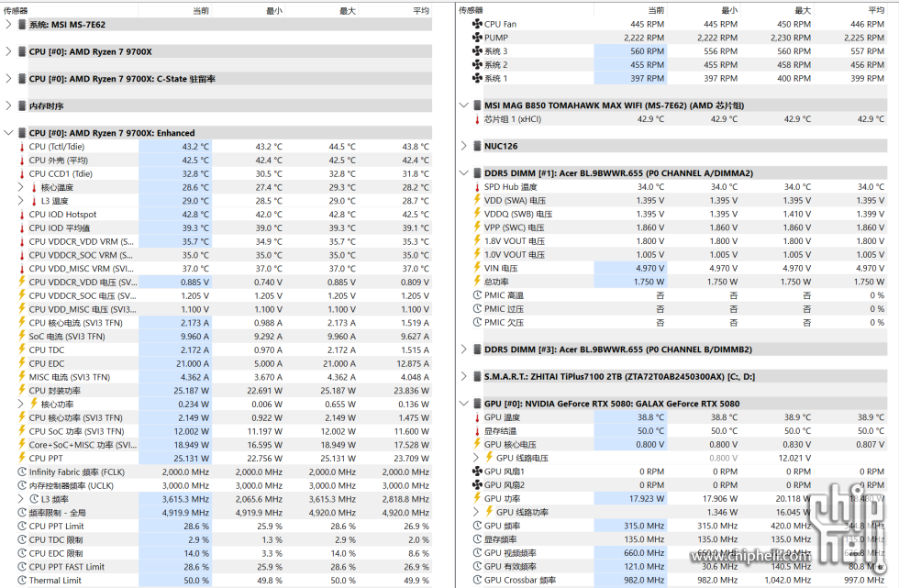Click the fan icon next to PUMP
The image size is (899, 588).
[477, 38]
